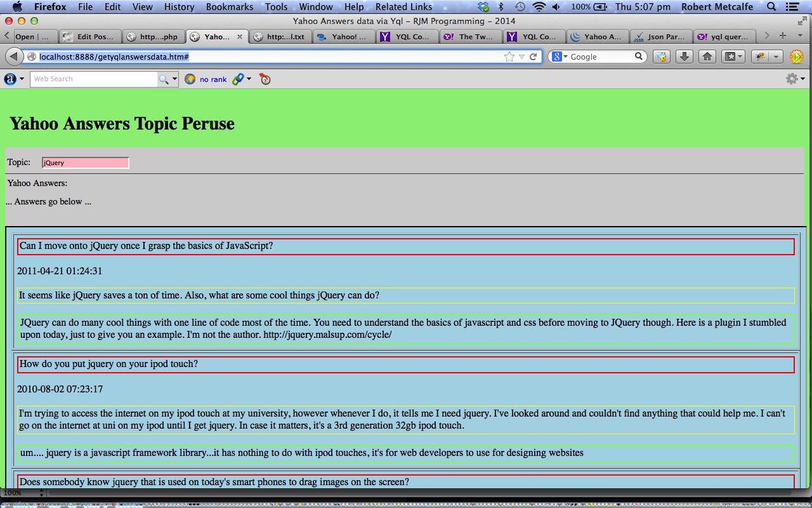Click the no rank link

coord(213,79)
